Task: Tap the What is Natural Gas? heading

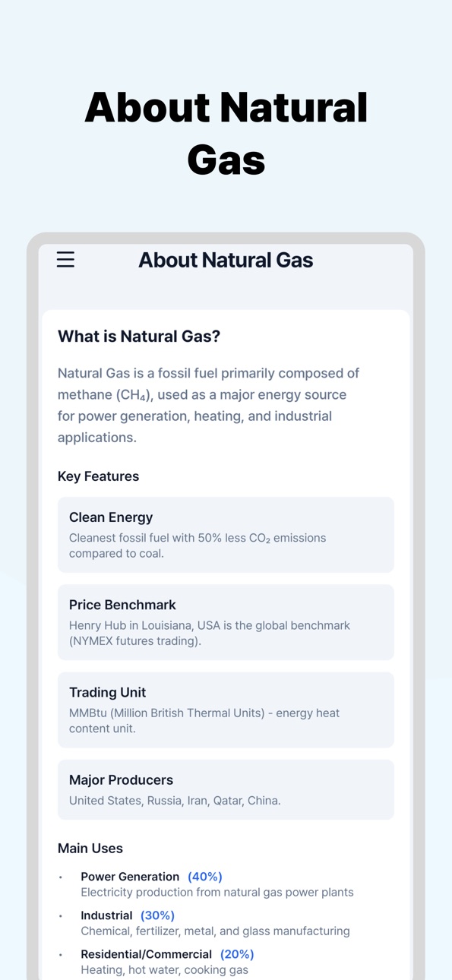Action: (139, 336)
